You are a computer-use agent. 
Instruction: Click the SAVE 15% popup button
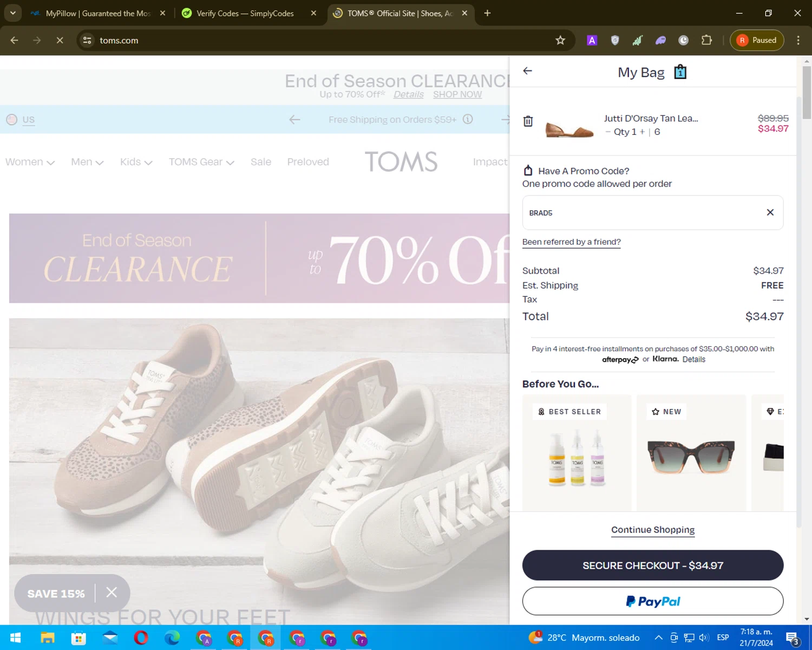[x=56, y=594]
